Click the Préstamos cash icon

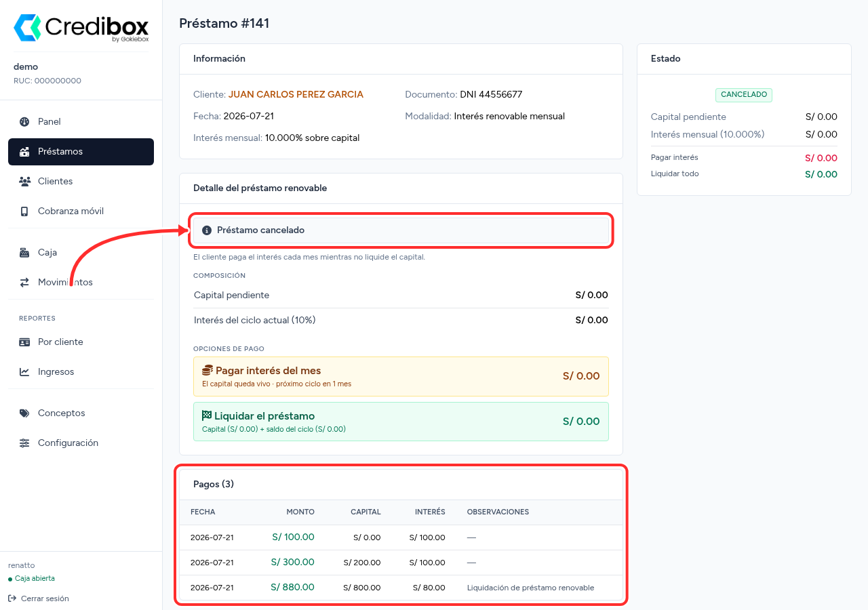click(24, 152)
